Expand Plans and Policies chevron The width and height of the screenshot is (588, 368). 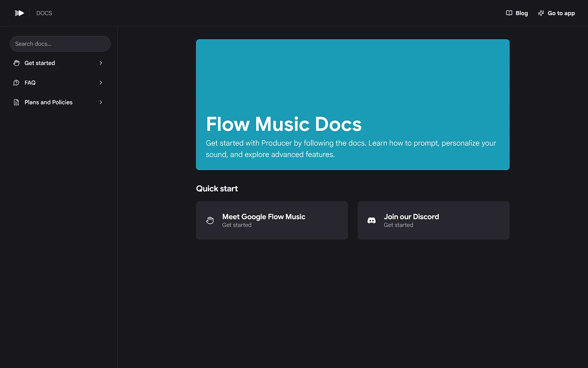(x=101, y=102)
